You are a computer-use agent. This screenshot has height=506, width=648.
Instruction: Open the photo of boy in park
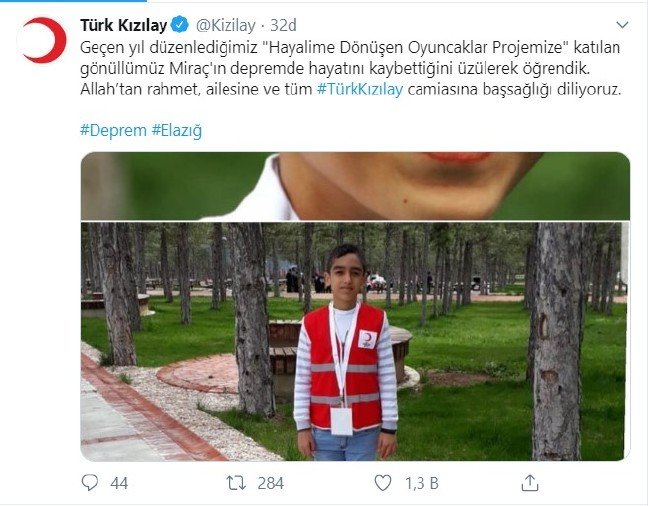click(x=355, y=341)
